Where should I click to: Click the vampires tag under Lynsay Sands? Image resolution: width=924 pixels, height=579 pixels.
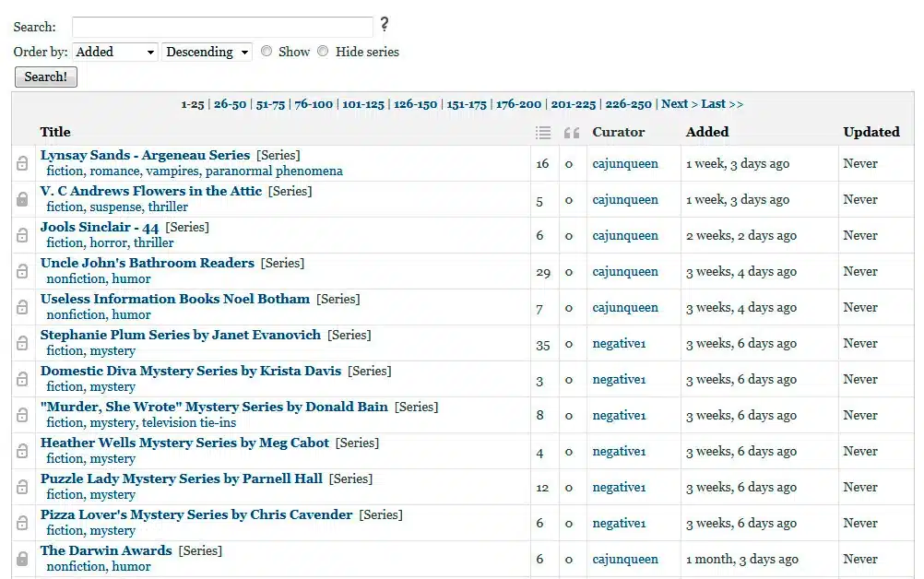[x=172, y=171]
